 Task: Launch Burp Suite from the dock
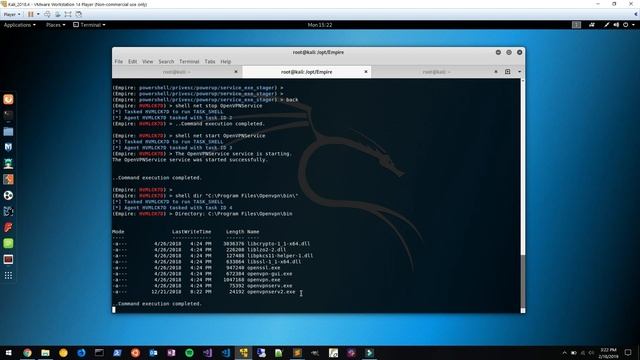(x=8, y=179)
